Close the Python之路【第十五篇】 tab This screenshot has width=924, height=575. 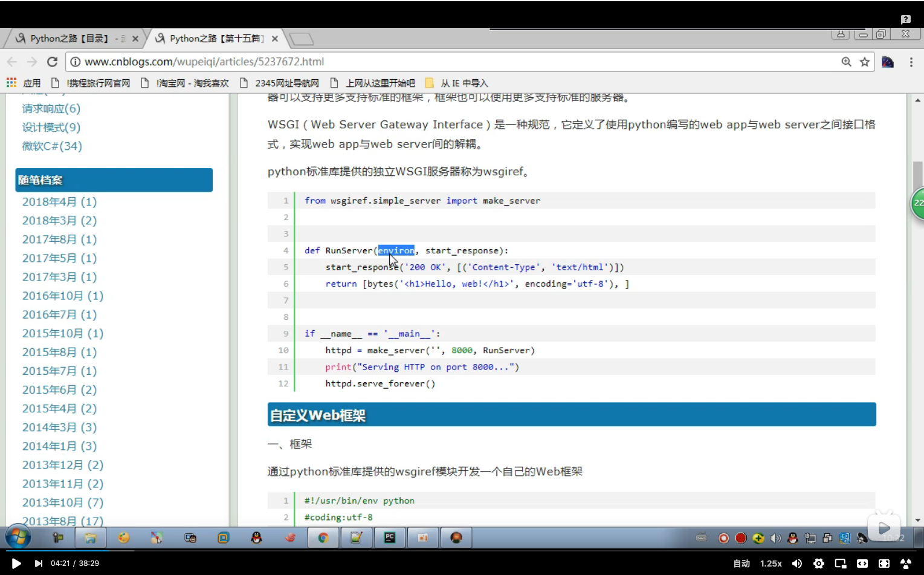point(275,39)
